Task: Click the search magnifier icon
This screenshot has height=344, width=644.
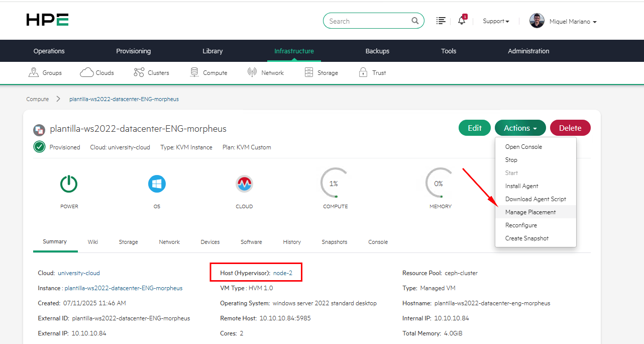Action: 415,21
